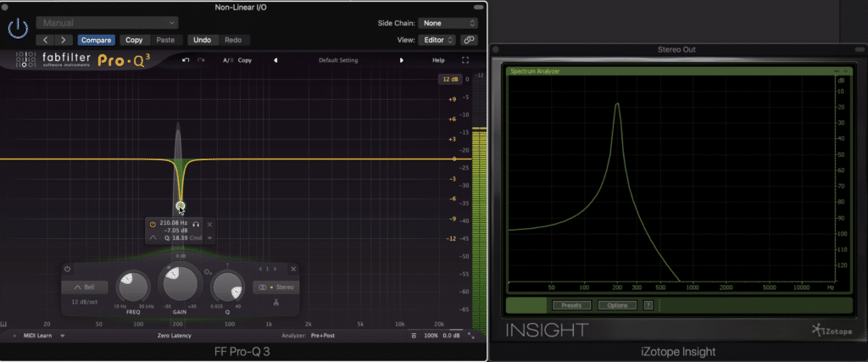This screenshot has width=868, height=362.
Task: Click the Q knob
Action: tap(227, 287)
